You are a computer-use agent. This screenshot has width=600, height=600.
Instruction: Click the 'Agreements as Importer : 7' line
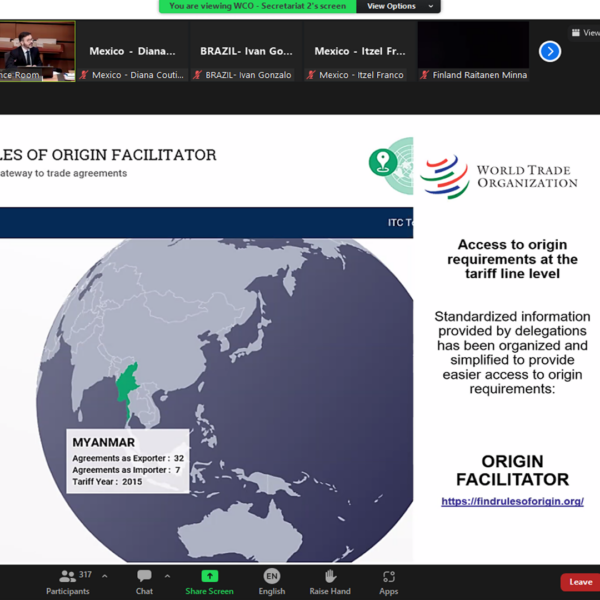pos(126,470)
